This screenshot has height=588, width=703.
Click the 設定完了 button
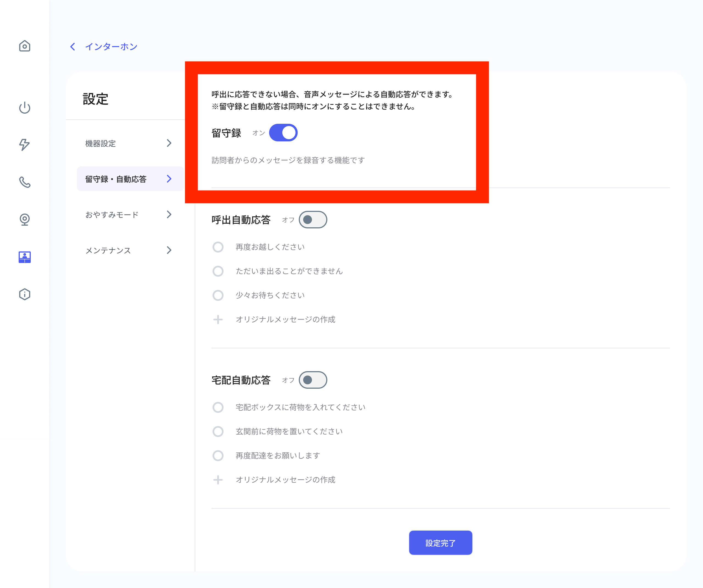click(440, 543)
